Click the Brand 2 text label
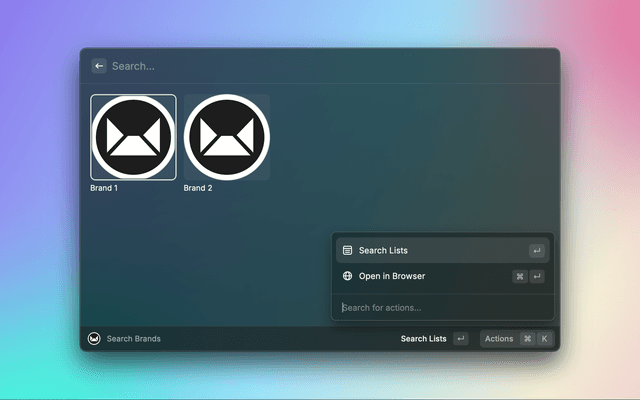This screenshot has width=640, height=400. (x=198, y=188)
